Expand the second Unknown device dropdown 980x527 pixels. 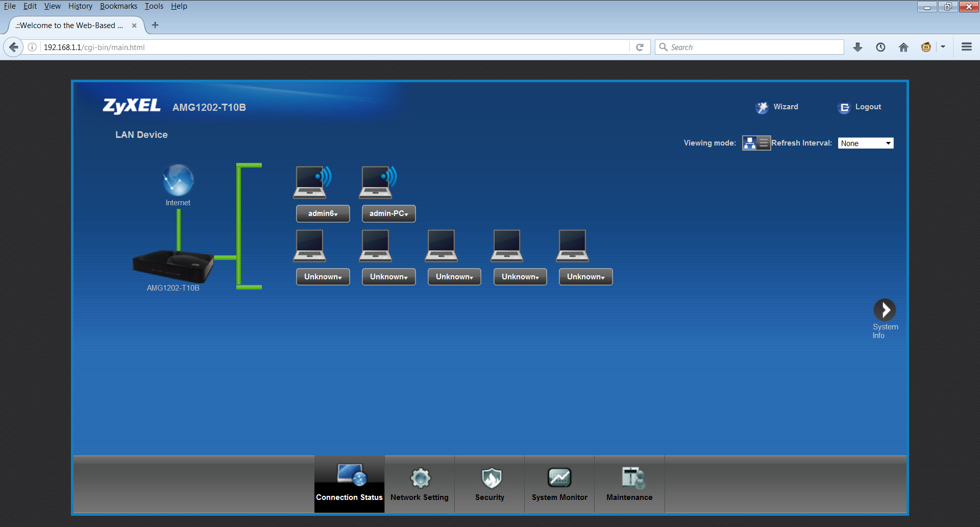[x=389, y=277]
